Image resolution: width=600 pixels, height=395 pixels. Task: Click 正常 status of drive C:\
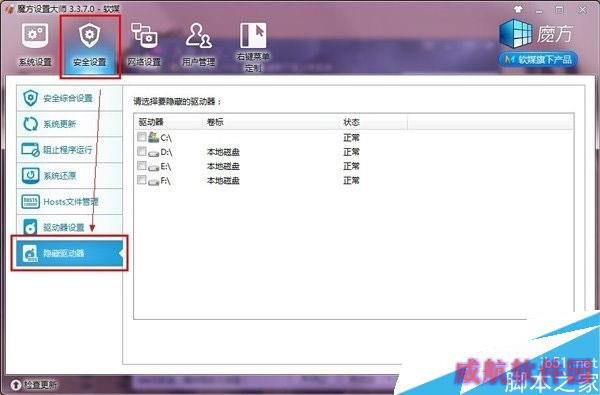coord(351,137)
